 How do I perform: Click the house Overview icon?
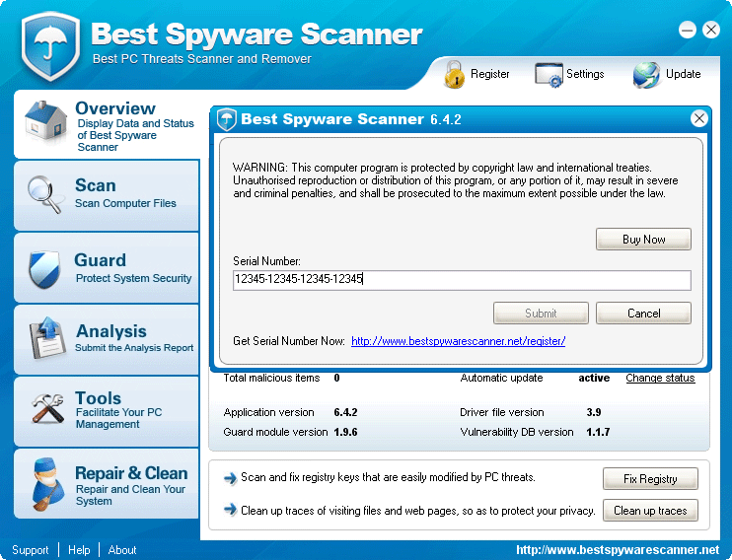point(45,121)
